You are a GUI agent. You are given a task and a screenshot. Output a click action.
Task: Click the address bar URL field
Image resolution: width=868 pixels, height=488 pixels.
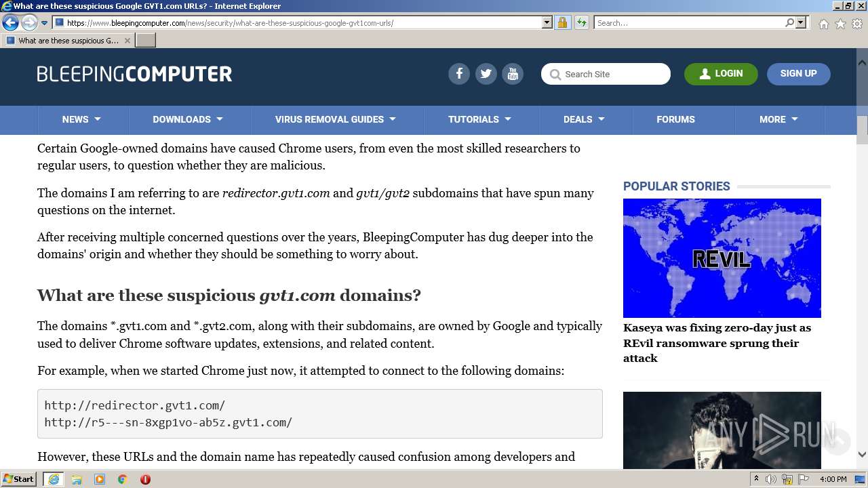297,22
